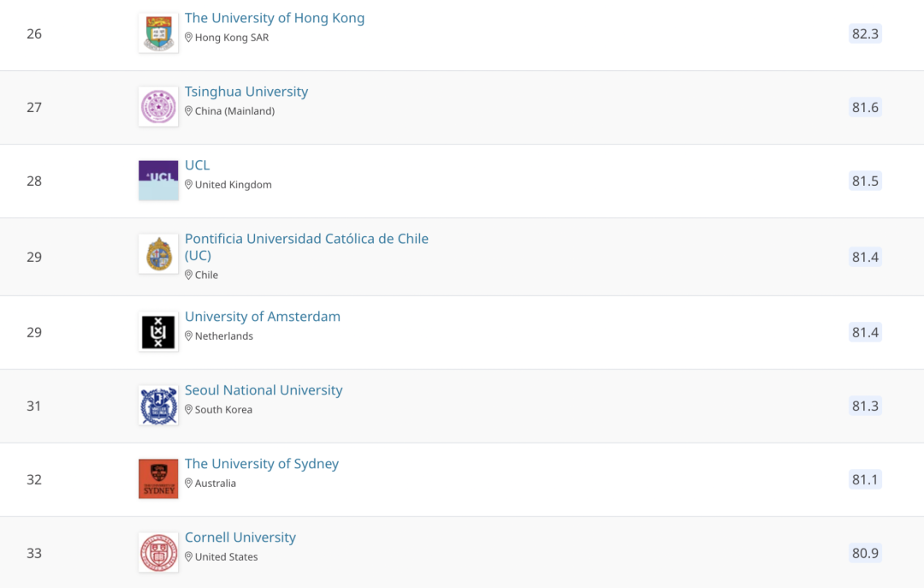
Task: Click the location pin icon beside Netherlands
Action: (x=189, y=336)
